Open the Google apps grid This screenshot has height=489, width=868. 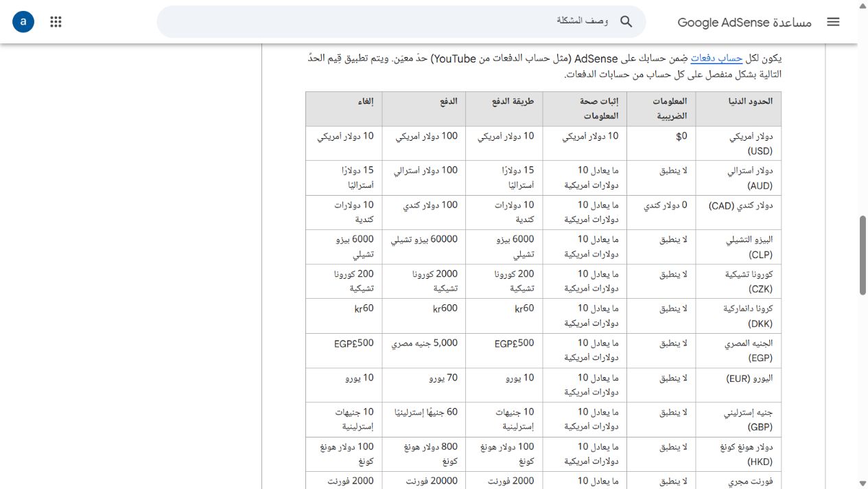pos(56,22)
